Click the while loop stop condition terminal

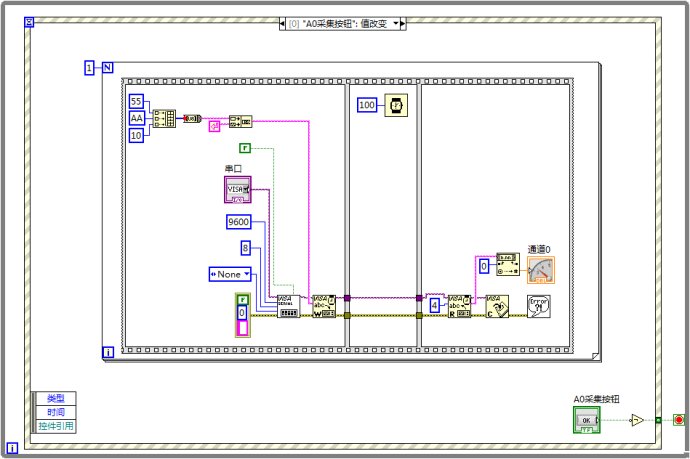(x=679, y=420)
